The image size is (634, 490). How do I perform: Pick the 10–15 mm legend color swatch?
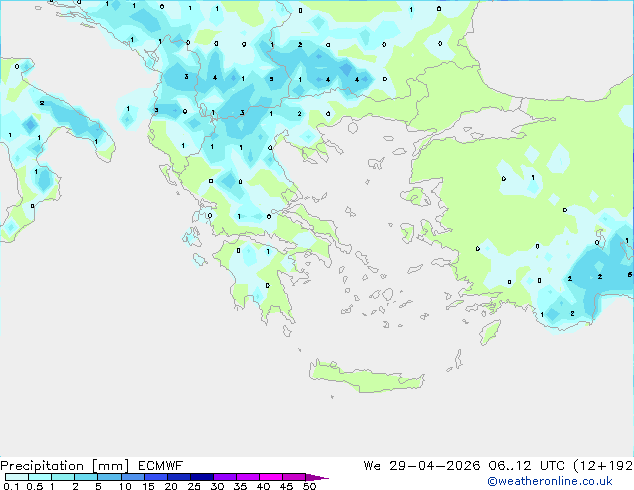coord(133,477)
